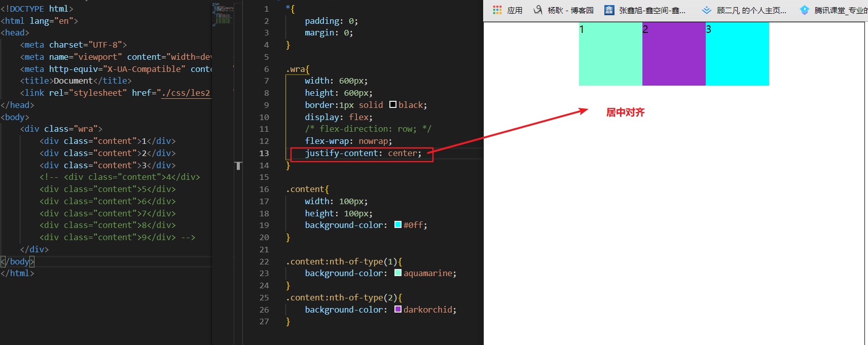Click the .content selector on line 16
Image resolution: width=868 pixels, height=345 pixels.
pyautogui.click(x=307, y=189)
